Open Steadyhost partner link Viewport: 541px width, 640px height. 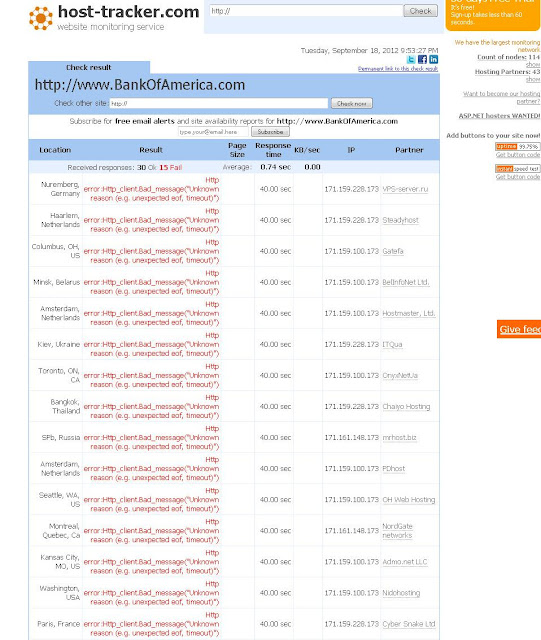401,220
